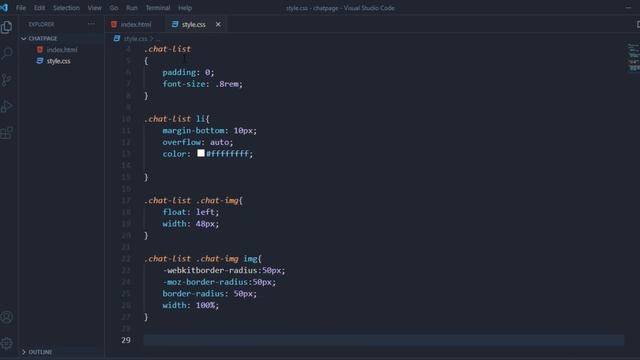Click the CSS icon of style.css in Explorer
640x360 pixels.
[40, 61]
